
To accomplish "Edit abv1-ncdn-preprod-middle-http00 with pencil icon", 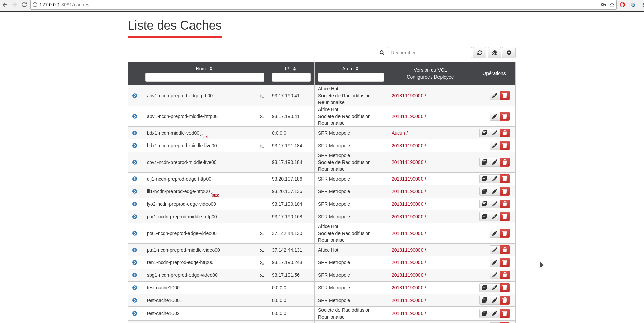I will 495,116.
